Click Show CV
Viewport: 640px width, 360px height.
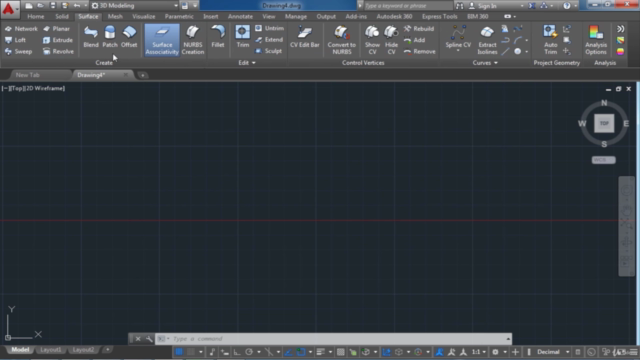coord(372,40)
